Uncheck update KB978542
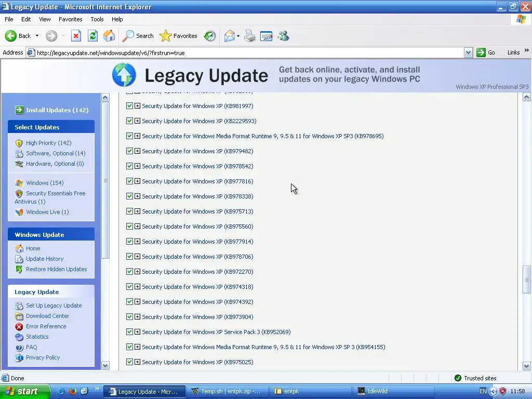The image size is (532, 399). [x=129, y=166]
